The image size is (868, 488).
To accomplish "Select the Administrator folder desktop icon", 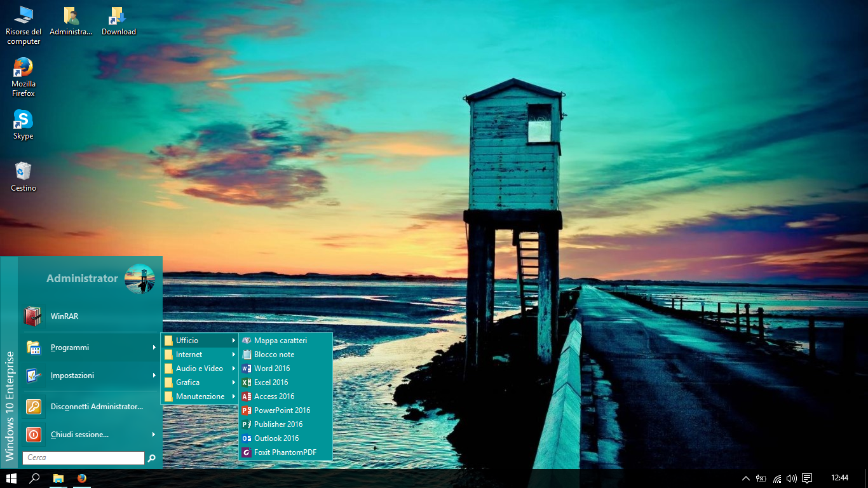I will [71, 21].
